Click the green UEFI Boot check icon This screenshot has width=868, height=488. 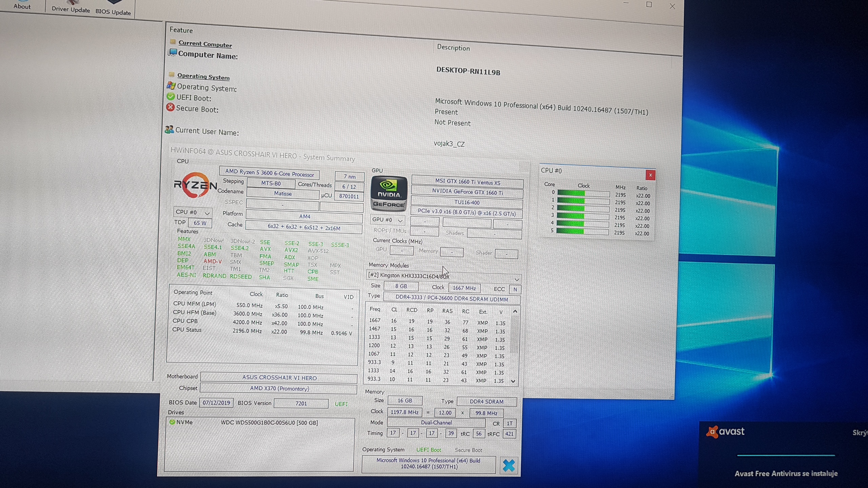tap(171, 97)
